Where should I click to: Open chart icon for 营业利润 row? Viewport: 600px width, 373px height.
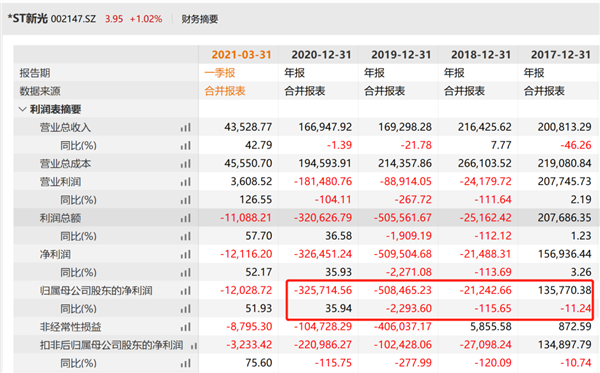[186, 182]
